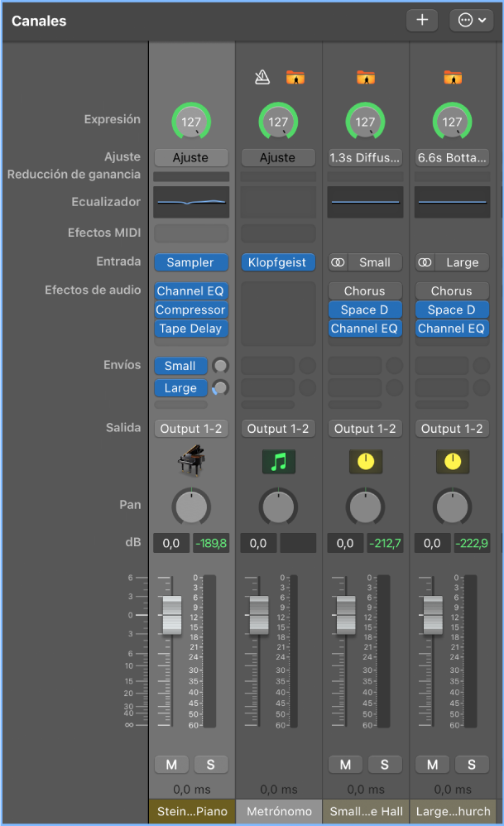
Task: Click the Steinway Piano volume fader
Action: pos(171,615)
